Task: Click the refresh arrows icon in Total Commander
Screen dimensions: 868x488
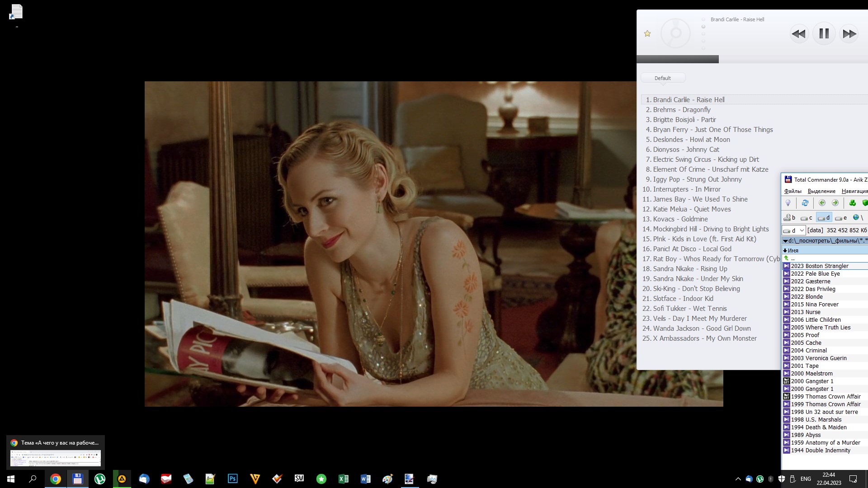Action: point(805,203)
